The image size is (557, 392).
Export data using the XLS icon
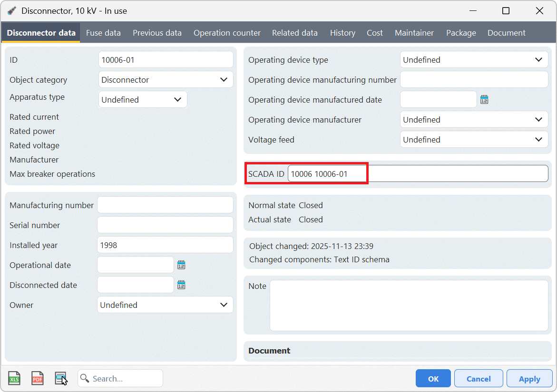[14, 378]
